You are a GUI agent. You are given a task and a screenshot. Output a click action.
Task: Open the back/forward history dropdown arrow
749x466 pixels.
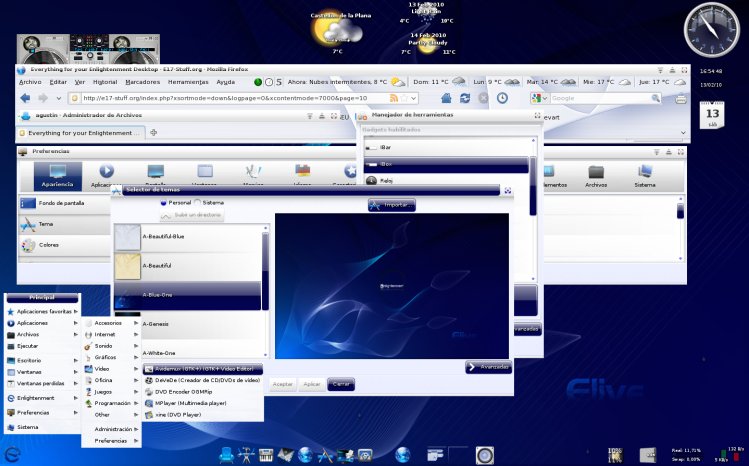59,98
